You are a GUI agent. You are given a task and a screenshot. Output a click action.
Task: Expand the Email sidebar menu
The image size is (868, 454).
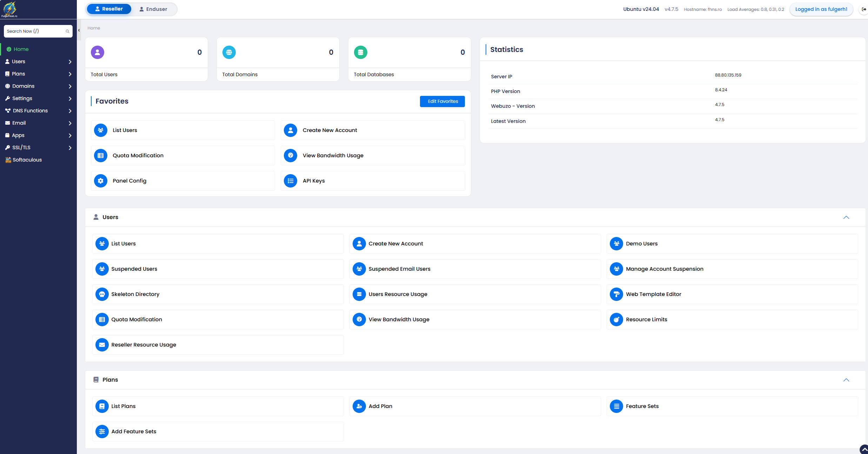click(38, 123)
